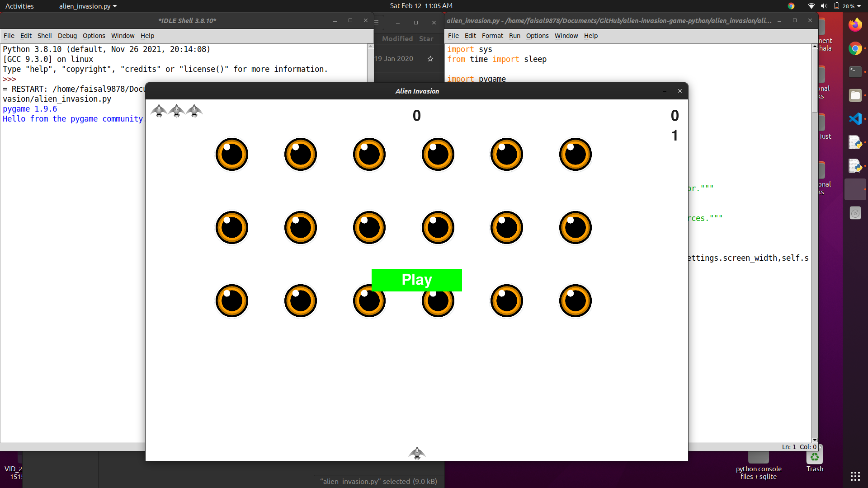Screen dimensions: 868x488
Task: Click 'from time import sleep' code line
Action: (x=497, y=59)
